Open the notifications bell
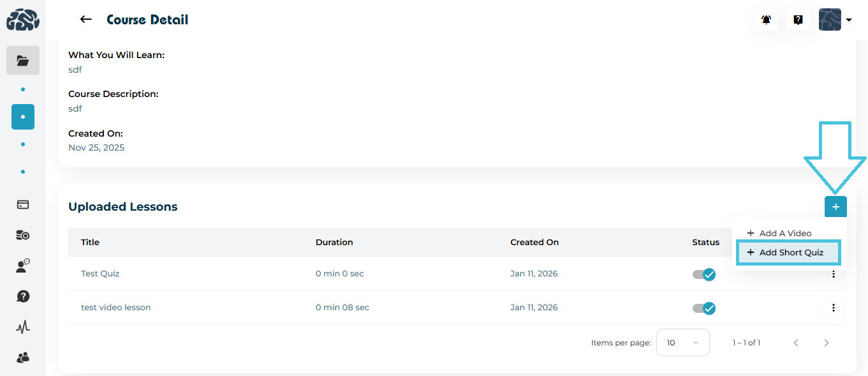Screen dimensions: 868x376 (766, 20)
